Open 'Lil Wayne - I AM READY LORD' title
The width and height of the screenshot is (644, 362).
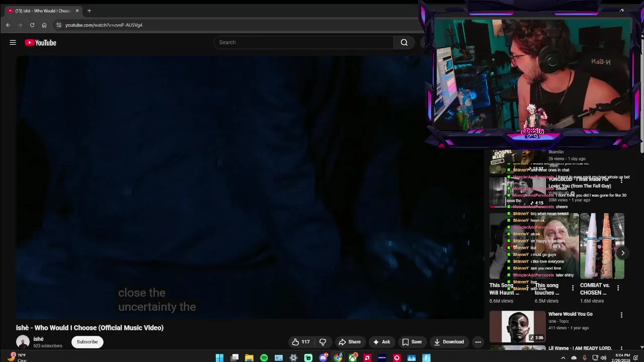pos(580,348)
